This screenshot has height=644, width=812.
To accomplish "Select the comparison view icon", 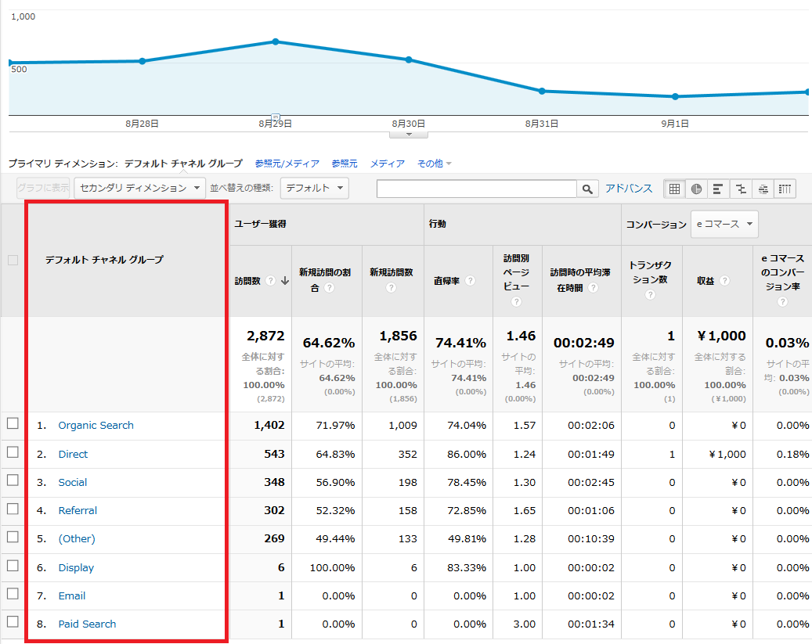I will [x=740, y=189].
